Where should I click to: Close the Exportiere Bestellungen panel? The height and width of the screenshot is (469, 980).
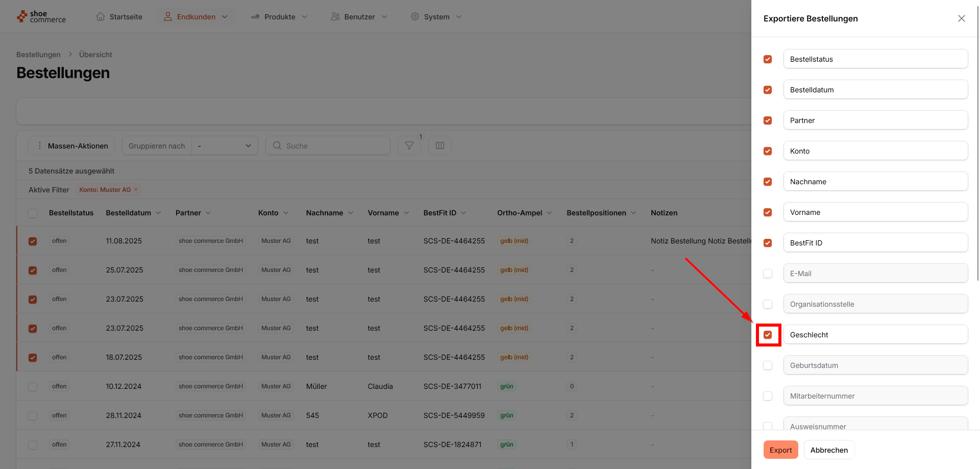coord(961,18)
